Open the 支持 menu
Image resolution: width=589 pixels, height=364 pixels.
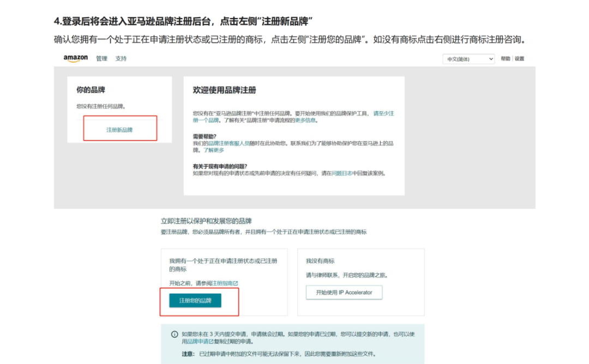pos(121,58)
